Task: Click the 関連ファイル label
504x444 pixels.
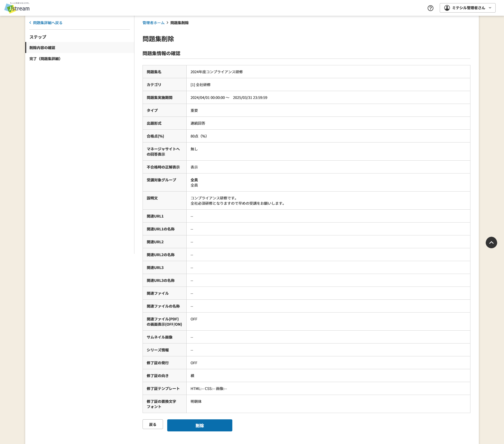Action: click(x=158, y=293)
